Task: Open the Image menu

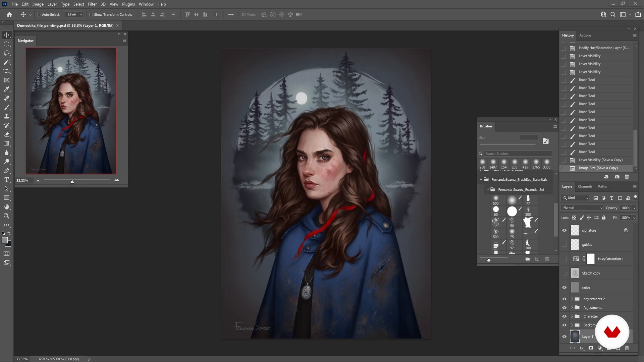Action: 38,4
